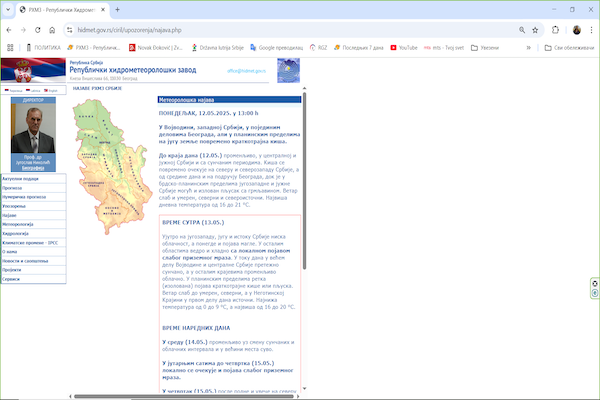Open the Google преводилац bookmark

(279, 46)
